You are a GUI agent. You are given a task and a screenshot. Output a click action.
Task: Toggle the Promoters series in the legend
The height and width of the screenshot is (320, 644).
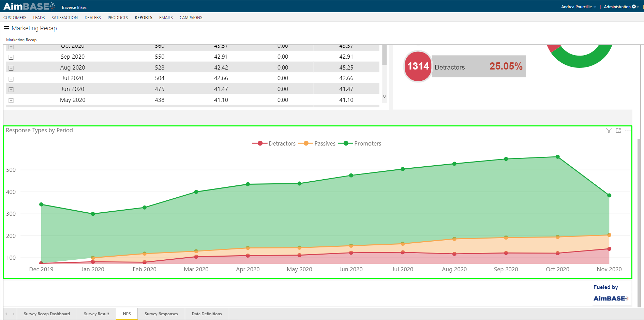[x=368, y=143]
